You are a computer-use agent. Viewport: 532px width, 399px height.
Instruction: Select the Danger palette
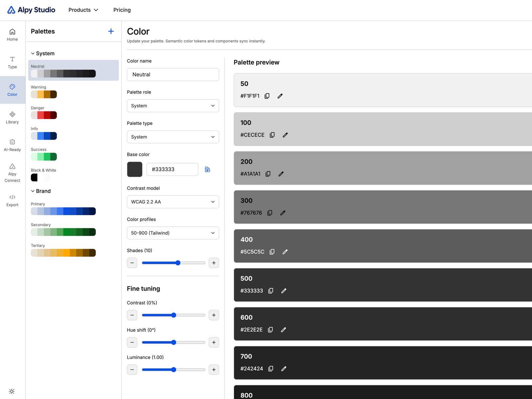44,112
